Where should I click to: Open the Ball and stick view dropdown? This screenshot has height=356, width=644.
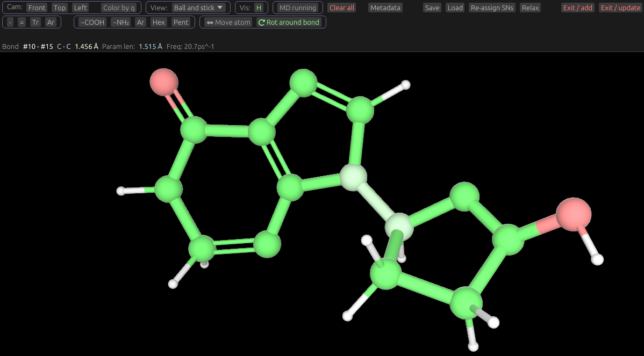tap(198, 8)
